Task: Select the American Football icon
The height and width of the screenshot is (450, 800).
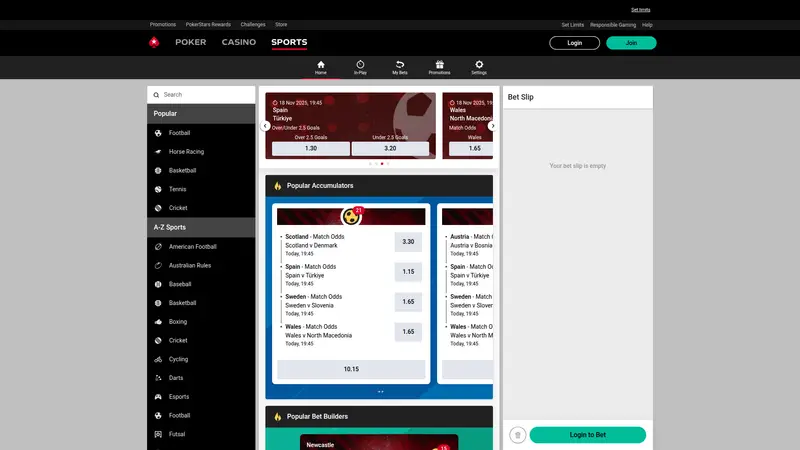Action: coord(158,246)
